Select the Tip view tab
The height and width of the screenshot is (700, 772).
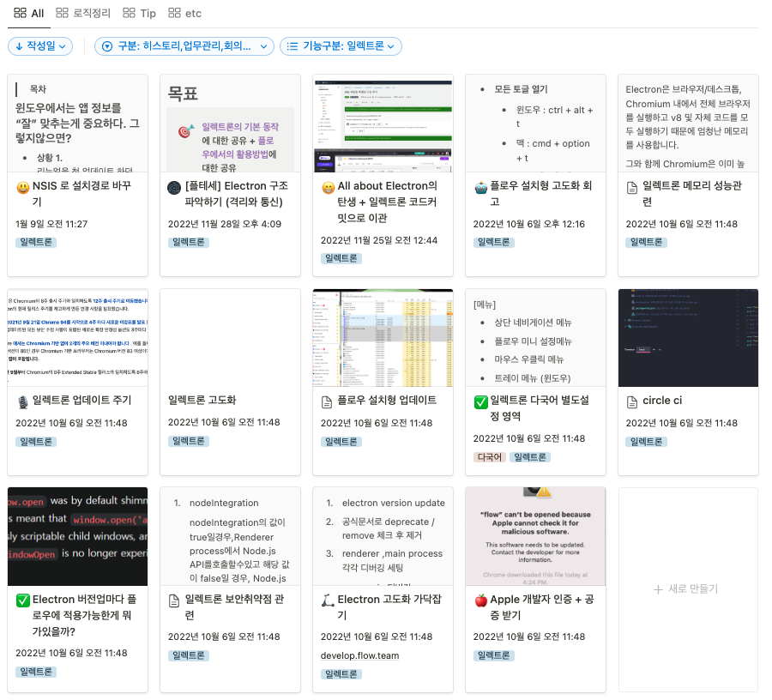(x=139, y=13)
